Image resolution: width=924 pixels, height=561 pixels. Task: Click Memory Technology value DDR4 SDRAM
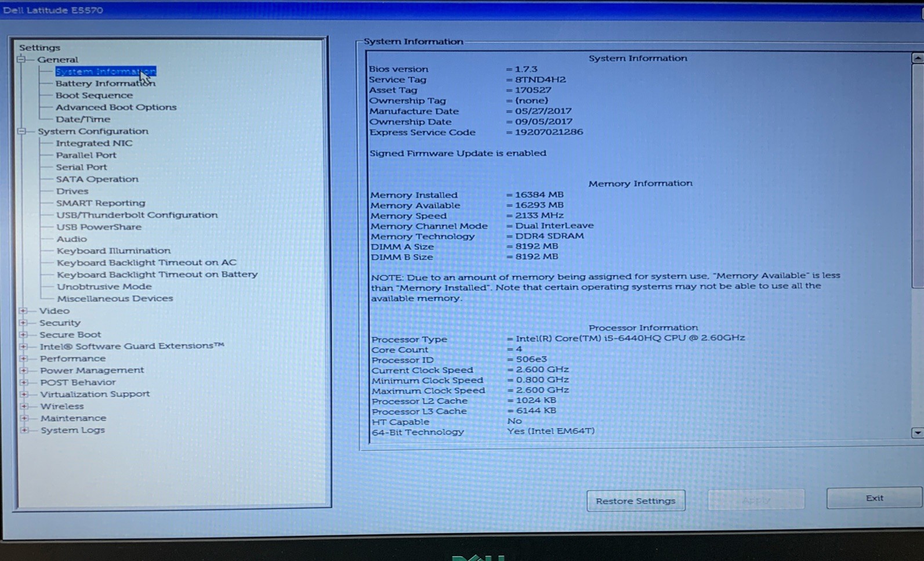[549, 236]
